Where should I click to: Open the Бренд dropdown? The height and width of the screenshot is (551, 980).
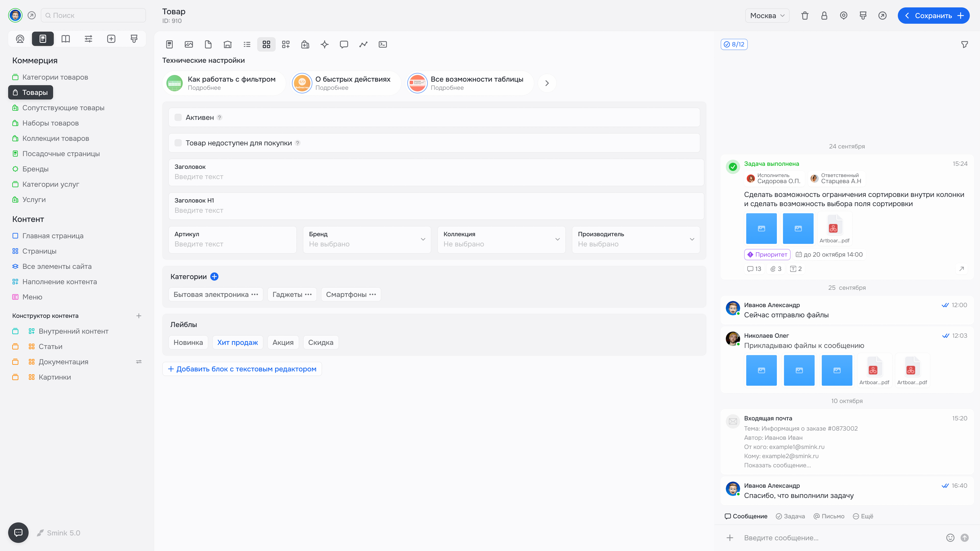(x=367, y=240)
